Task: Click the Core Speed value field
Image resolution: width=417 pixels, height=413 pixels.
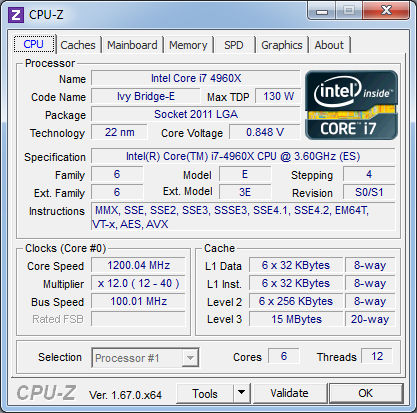Action: click(x=138, y=265)
